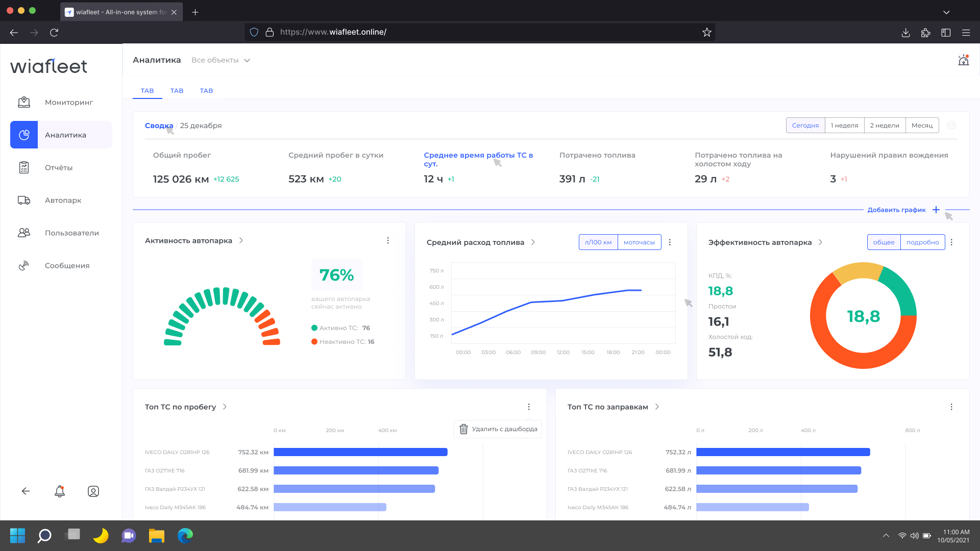Click the Сводка breadcrumb link
Image resolution: width=980 pixels, height=551 pixels.
[x=159, y=126]
